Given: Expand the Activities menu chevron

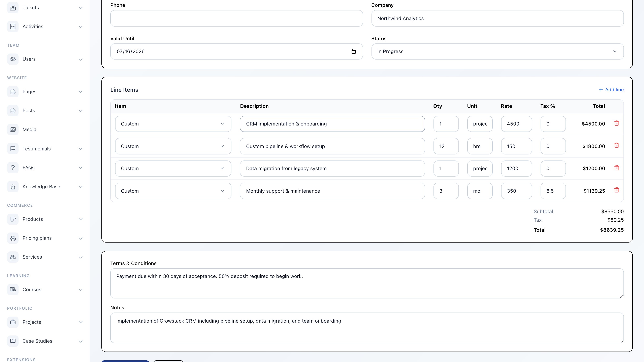Looking at the screenshot, I should click(x=80, y=27).
